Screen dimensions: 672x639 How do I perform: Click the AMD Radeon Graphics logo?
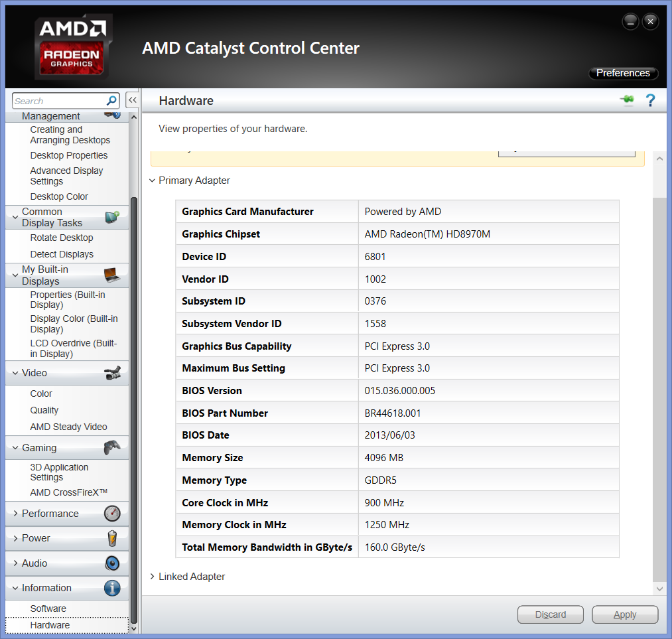[73, 46]
